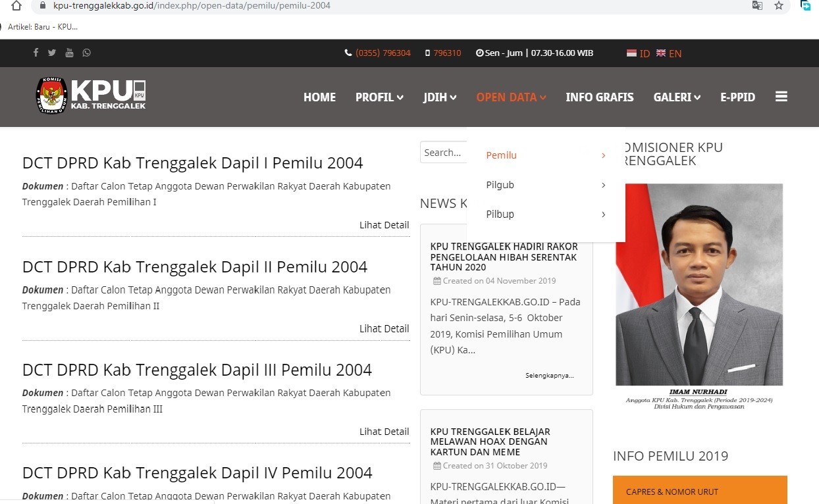Open the WhatsApp icon link
This screenshot has width=819, height=504.
[86, 53]
